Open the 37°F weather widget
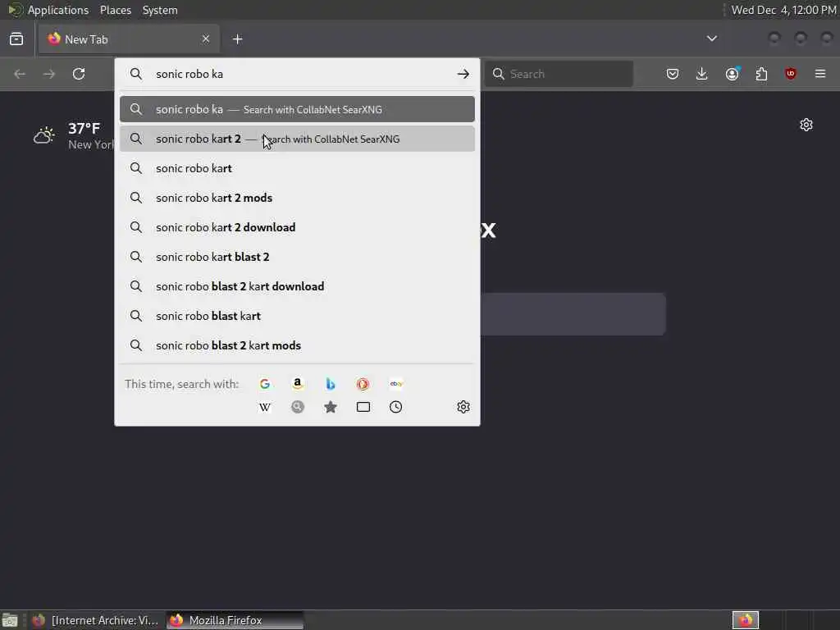Screen dimensions: 840x630 73,135
